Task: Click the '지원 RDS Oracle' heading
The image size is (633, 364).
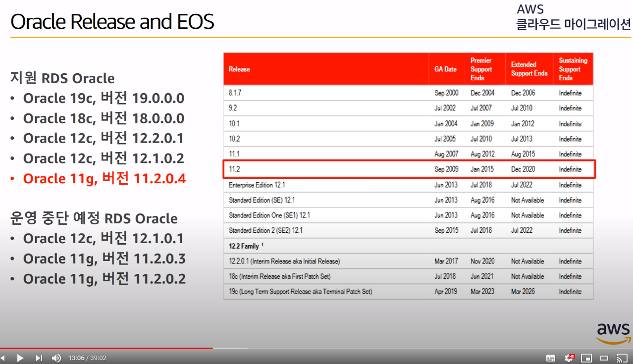Action: point(62,78)
